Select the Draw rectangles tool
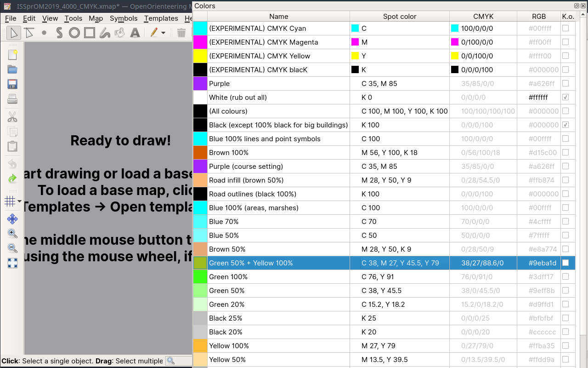The height and width of the screenshot is (368, 588). (90, 33)
